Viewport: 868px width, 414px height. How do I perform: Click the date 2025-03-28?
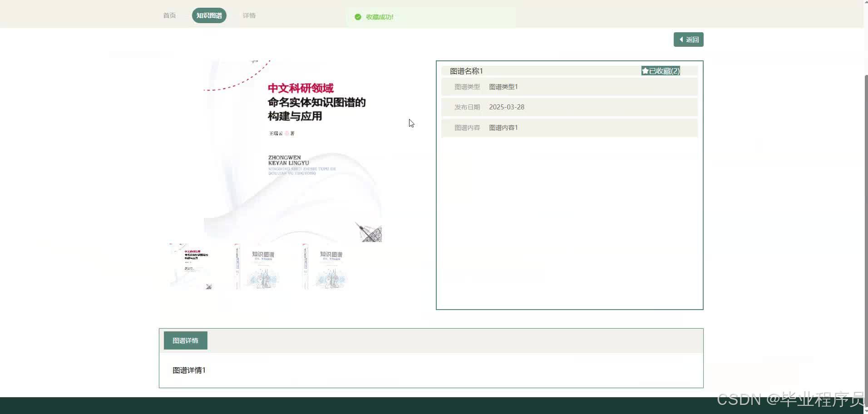pyautogui.click(x=507, y=107)
